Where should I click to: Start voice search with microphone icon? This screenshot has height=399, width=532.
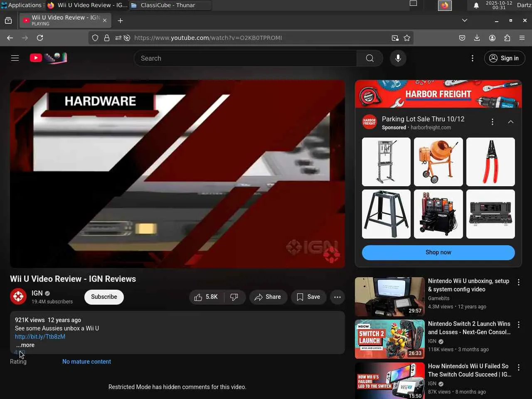click(x=398, y=58)
